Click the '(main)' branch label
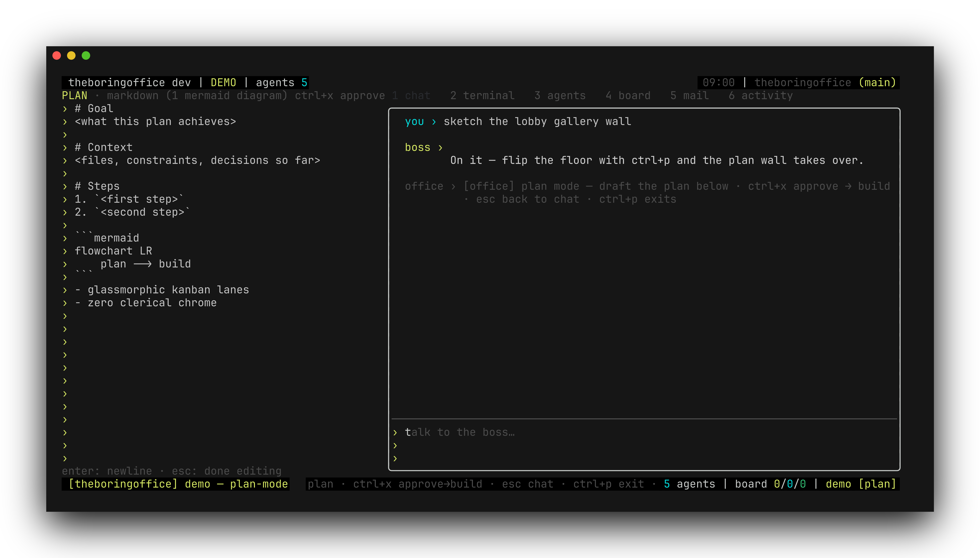 (877, 82)
